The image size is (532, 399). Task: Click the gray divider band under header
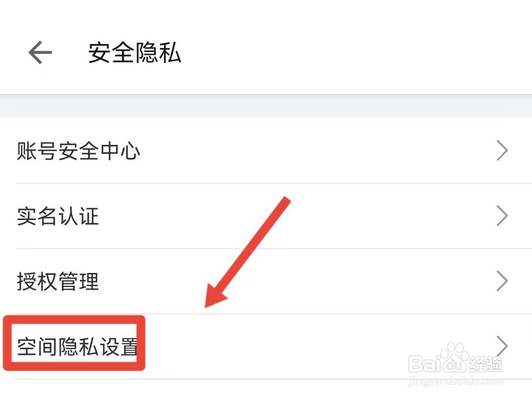[266, 106]
